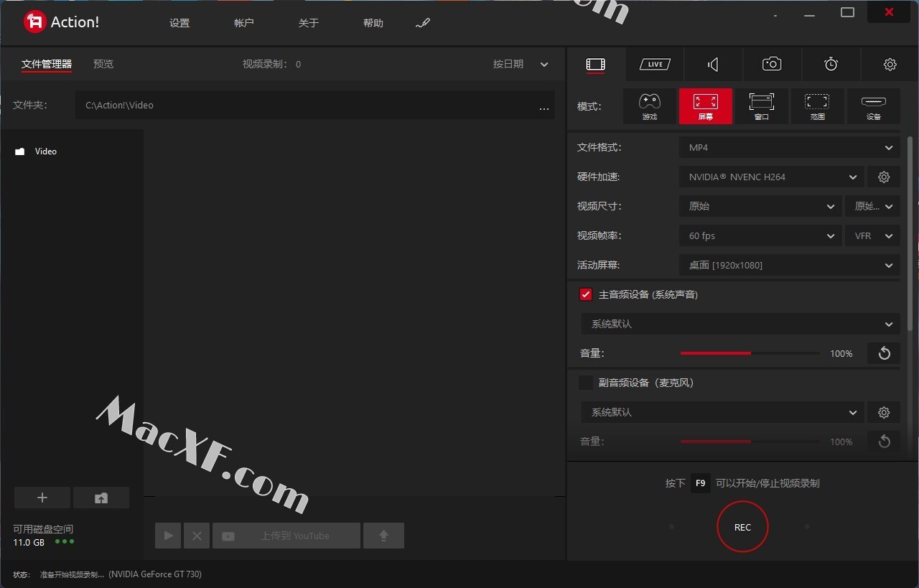Delete selected recording with X button
Screen dimensions: 919x588
(197, 536)
